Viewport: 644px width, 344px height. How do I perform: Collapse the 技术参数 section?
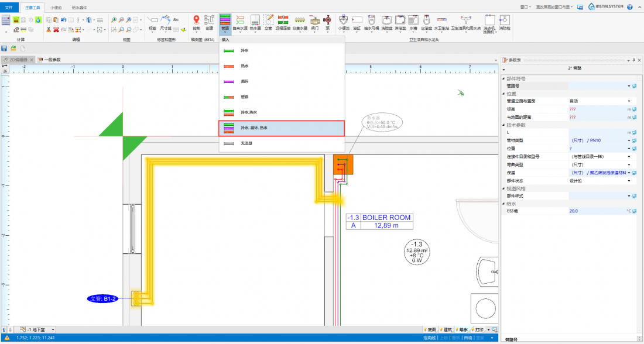pyautogui.click(x=504, y=125)
